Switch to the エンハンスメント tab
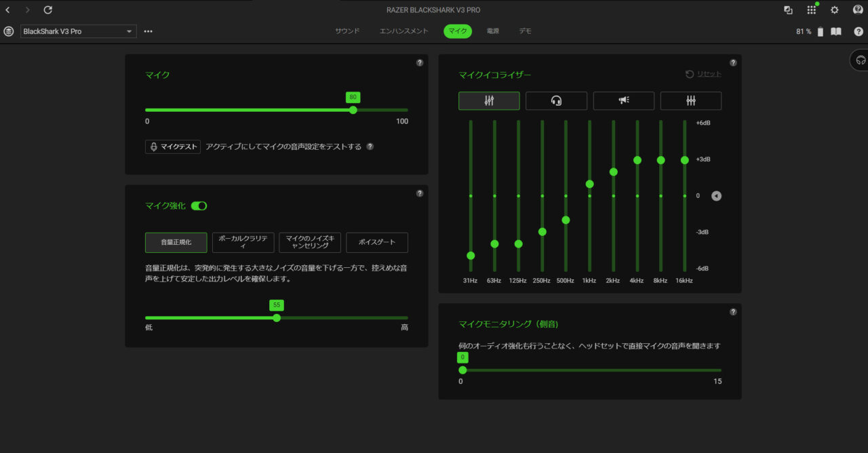Image resolution: width=868 pixels, height=453 pixels. click(x=404, y=31)
